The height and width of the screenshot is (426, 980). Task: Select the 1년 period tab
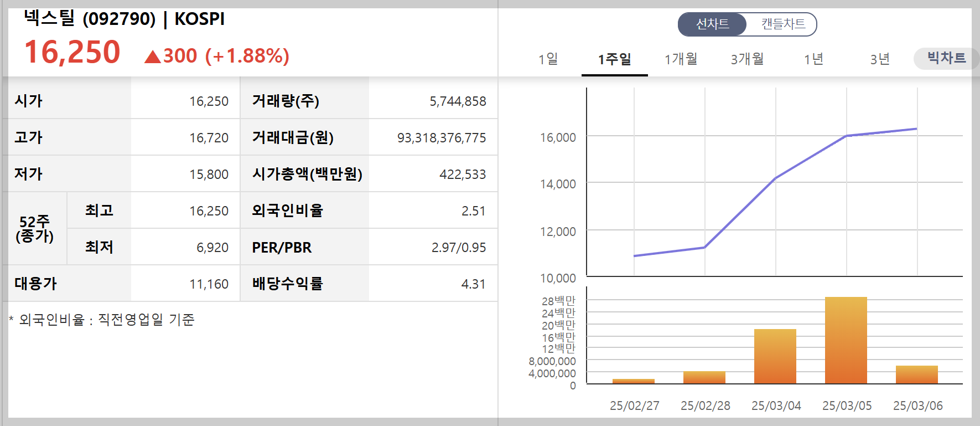point(814,59)
